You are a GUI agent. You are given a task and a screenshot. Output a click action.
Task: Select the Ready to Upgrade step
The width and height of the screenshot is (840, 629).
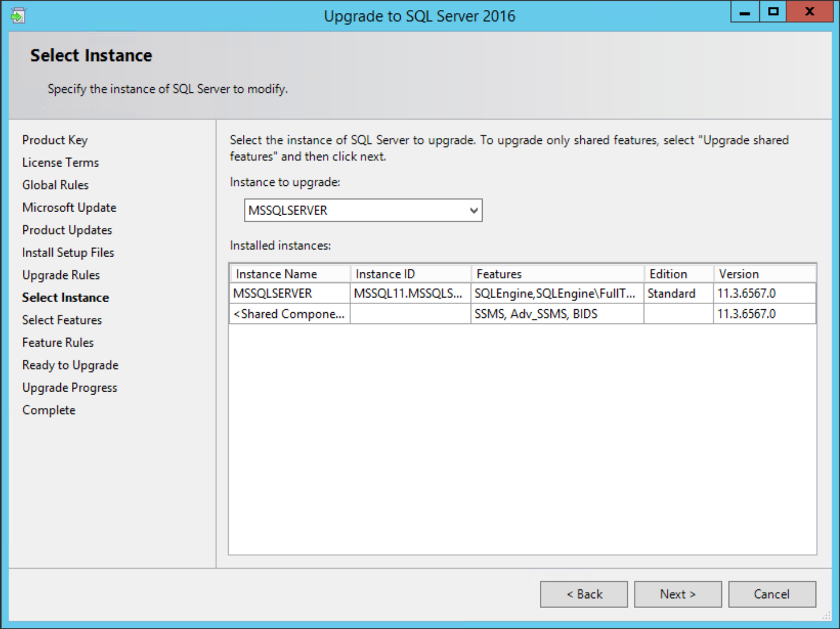70,365
